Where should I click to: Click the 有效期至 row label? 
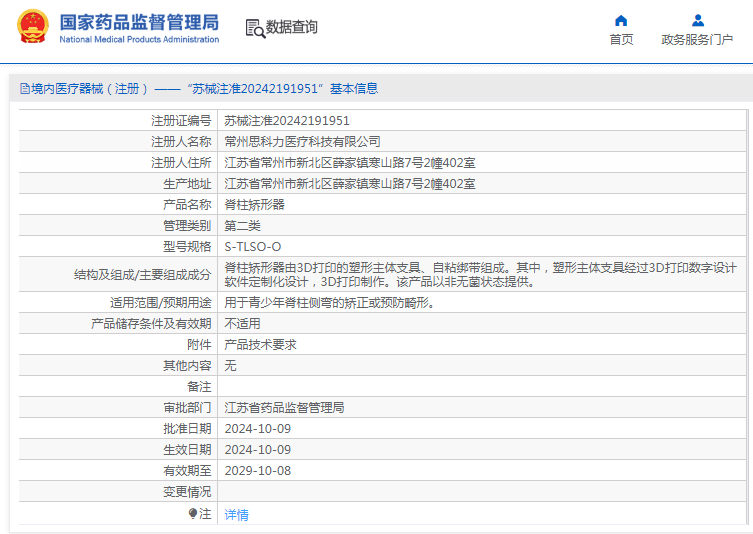click(x=187, y=471)
